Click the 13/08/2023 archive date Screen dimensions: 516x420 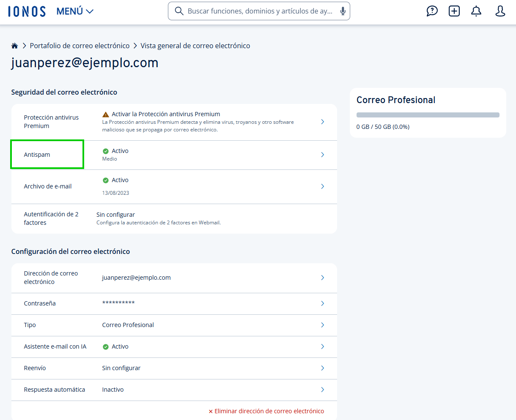coord(115,193)
